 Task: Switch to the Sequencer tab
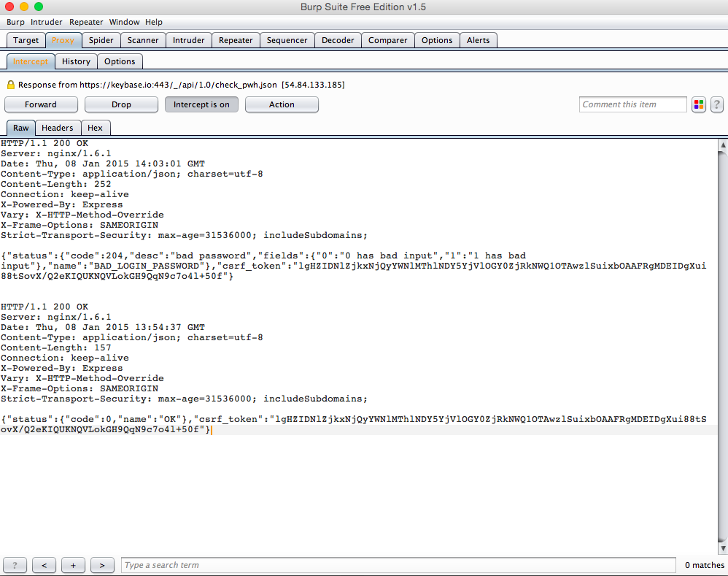(287, 40)
